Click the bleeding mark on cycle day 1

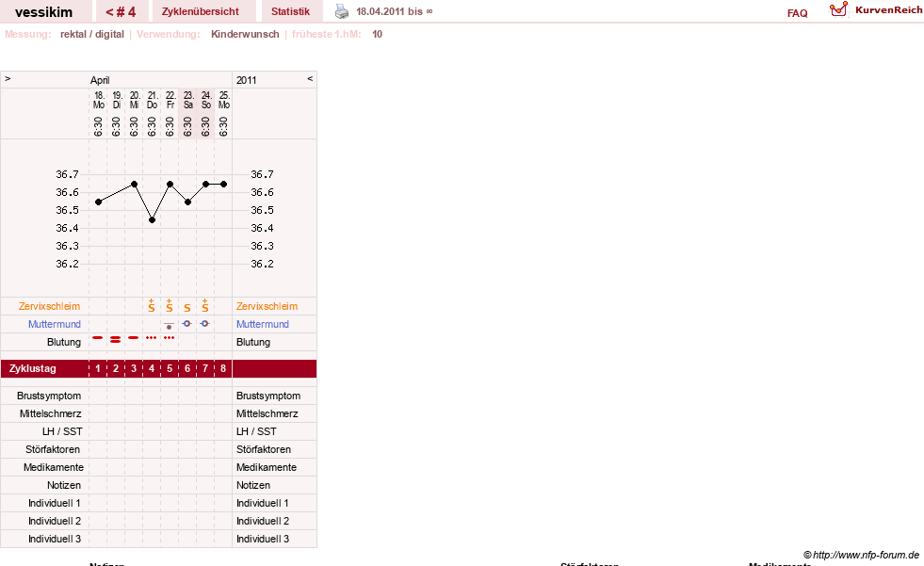[98, 337]
